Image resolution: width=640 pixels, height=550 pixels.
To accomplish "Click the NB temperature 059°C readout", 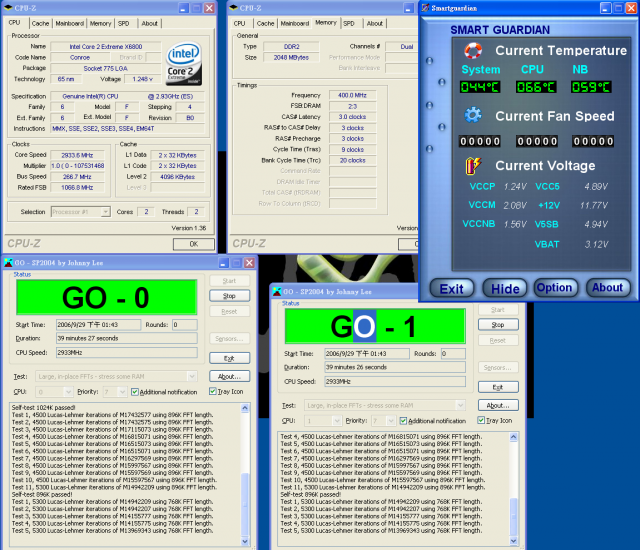I will 591,87.
